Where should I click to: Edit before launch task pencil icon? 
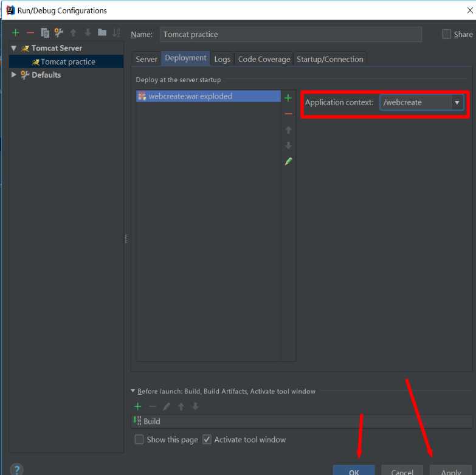167,406
